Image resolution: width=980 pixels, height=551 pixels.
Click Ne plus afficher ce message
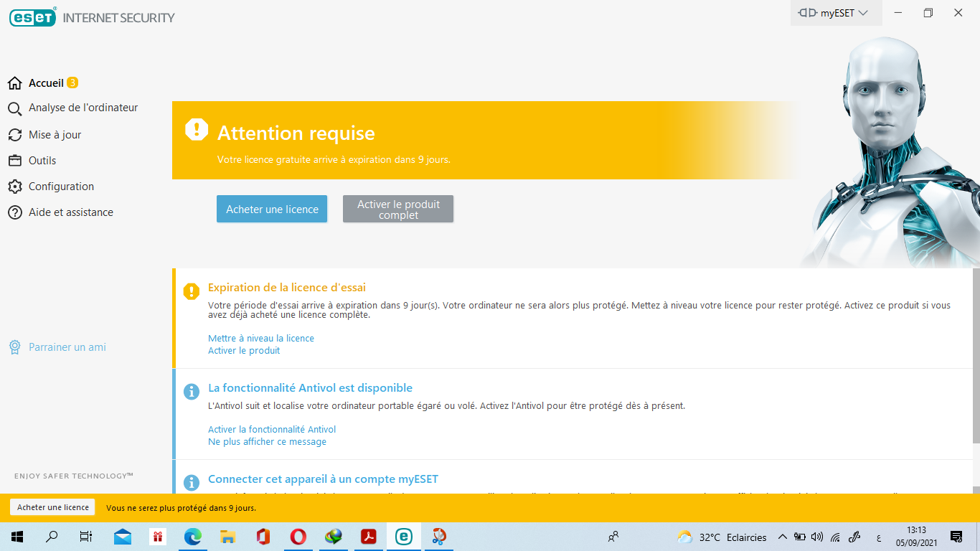[267, 442]
